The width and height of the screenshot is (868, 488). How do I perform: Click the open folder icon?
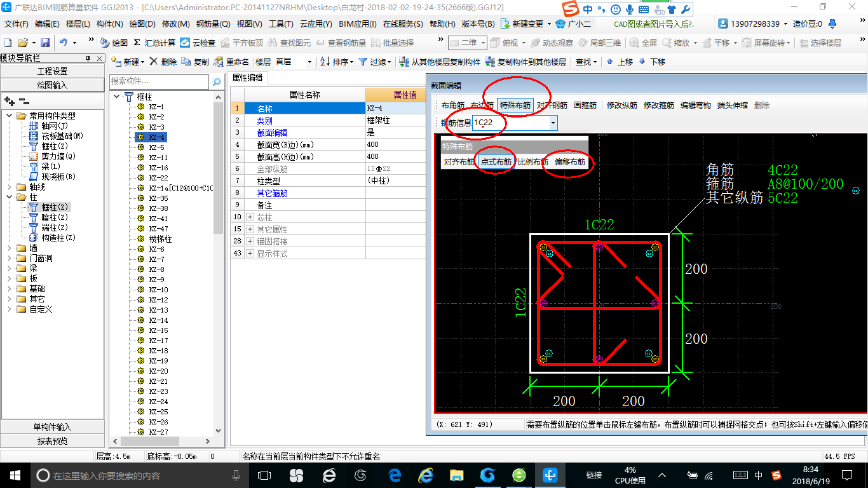23,43
